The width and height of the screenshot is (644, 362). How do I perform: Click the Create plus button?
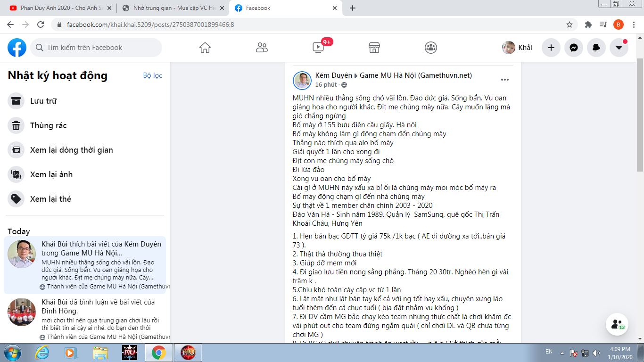[x=551, y=48]
